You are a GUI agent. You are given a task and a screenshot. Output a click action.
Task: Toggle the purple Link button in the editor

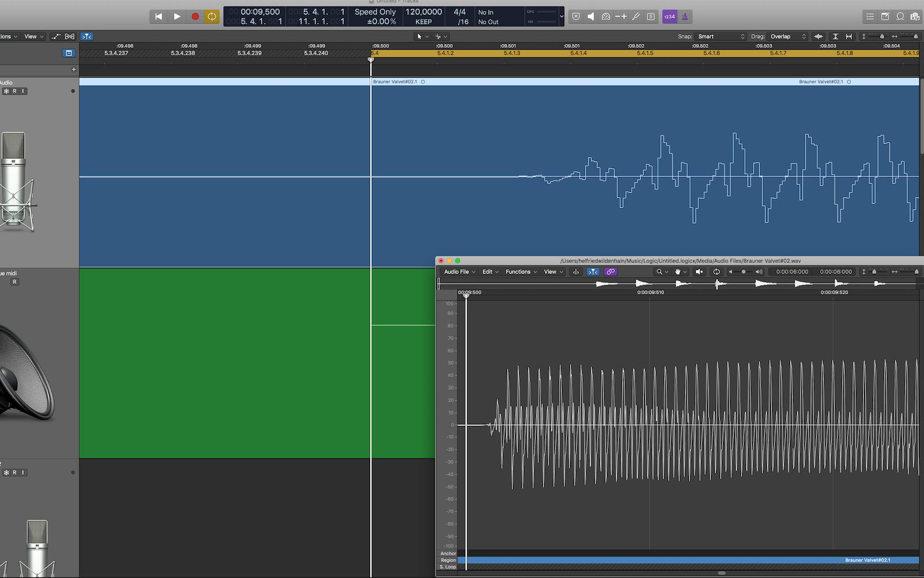[x=610, y=272]
